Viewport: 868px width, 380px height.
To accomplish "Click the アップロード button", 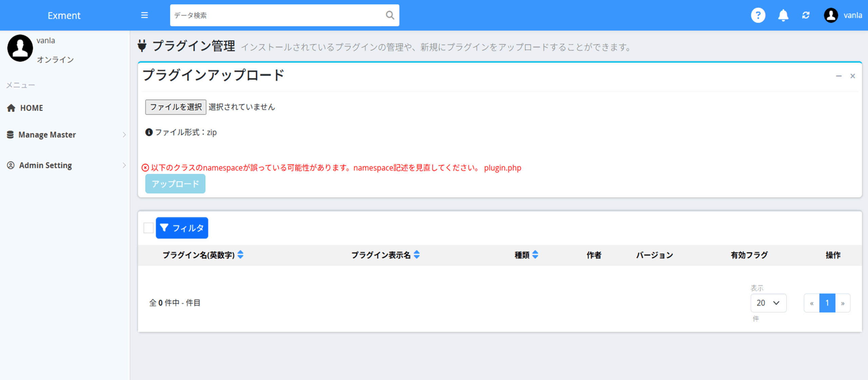I will pos(175,184).
